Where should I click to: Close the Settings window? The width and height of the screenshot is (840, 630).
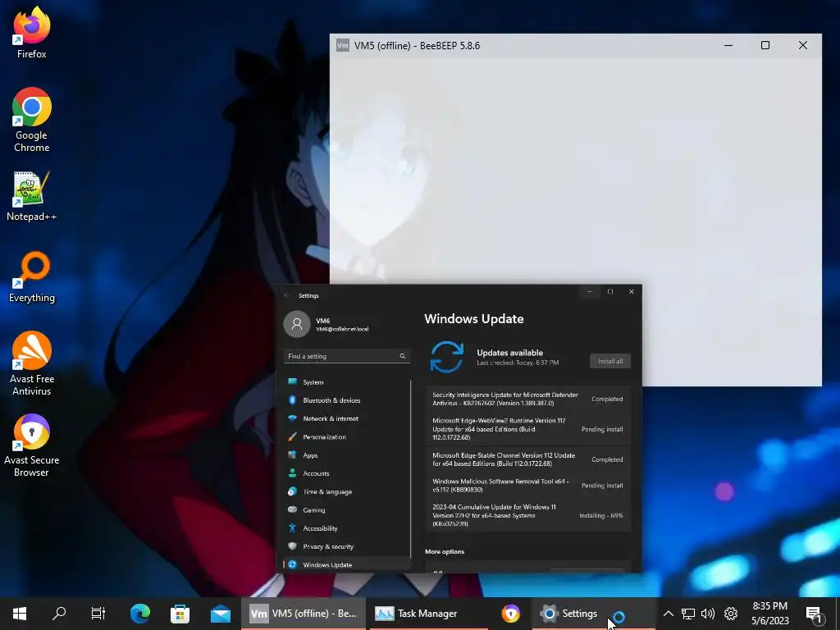tap(631, 291)
